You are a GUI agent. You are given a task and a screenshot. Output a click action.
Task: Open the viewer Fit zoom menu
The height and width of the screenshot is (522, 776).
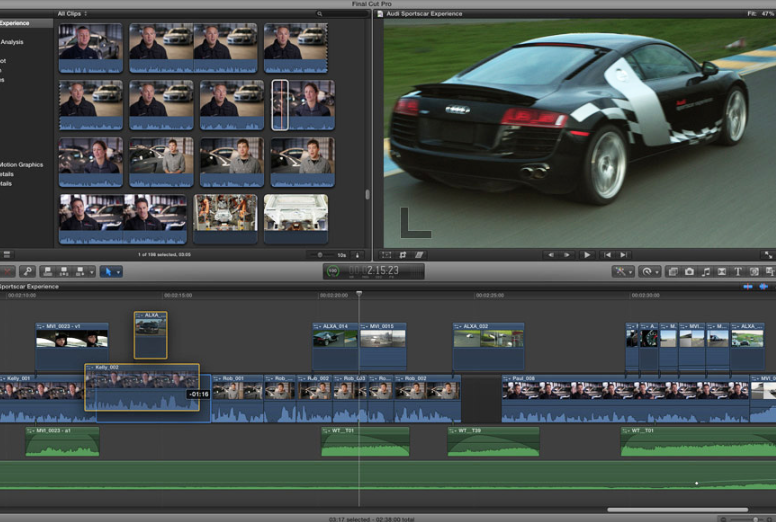(x=760, y=13)
